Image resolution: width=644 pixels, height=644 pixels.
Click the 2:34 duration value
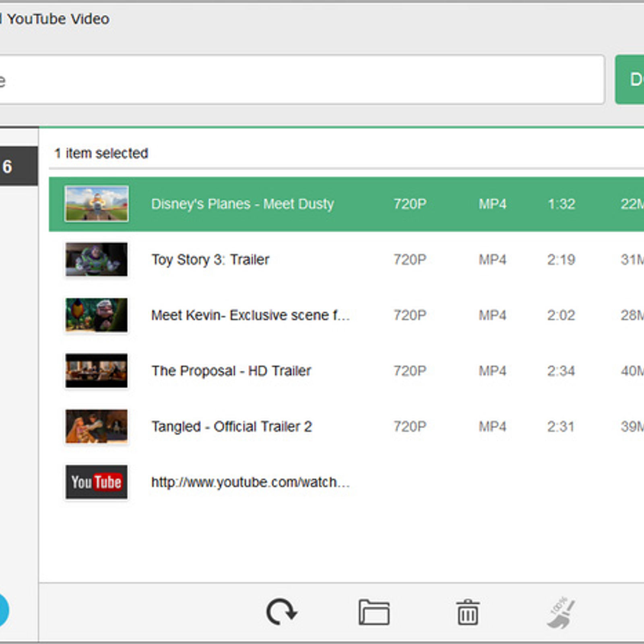[561, 371]
